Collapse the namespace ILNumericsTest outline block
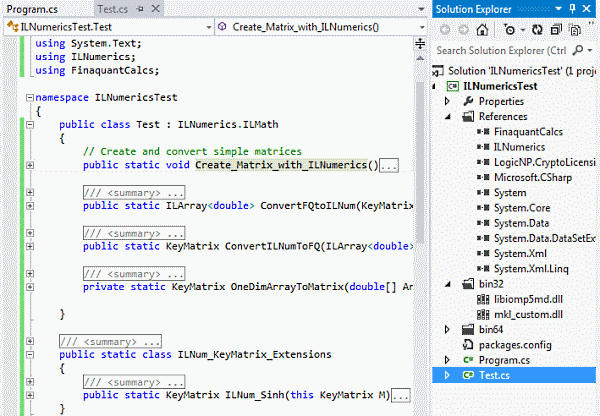600x416 pixels. point(30,98)
